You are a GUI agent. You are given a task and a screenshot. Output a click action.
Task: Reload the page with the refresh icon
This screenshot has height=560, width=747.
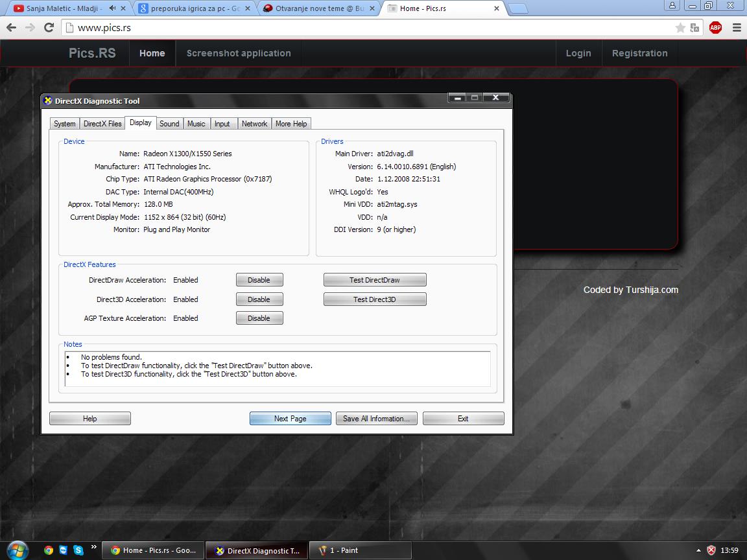[x=49, y=27]
